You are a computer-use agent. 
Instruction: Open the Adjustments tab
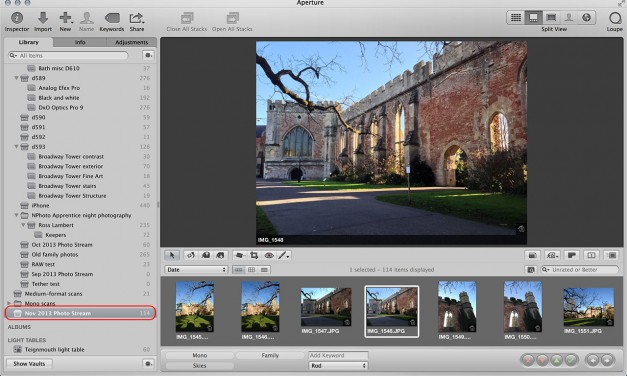[x=131, y=42]
